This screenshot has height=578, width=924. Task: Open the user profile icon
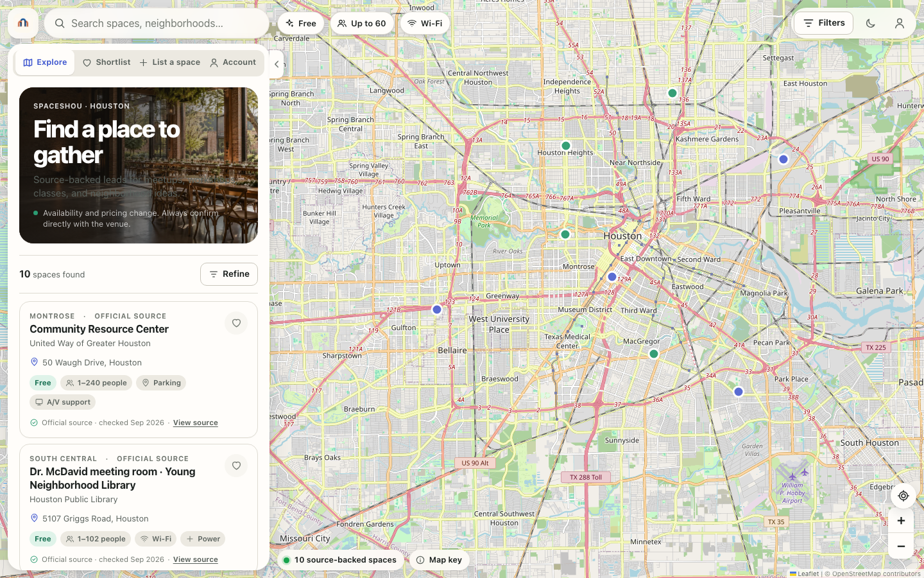(900, 23)
